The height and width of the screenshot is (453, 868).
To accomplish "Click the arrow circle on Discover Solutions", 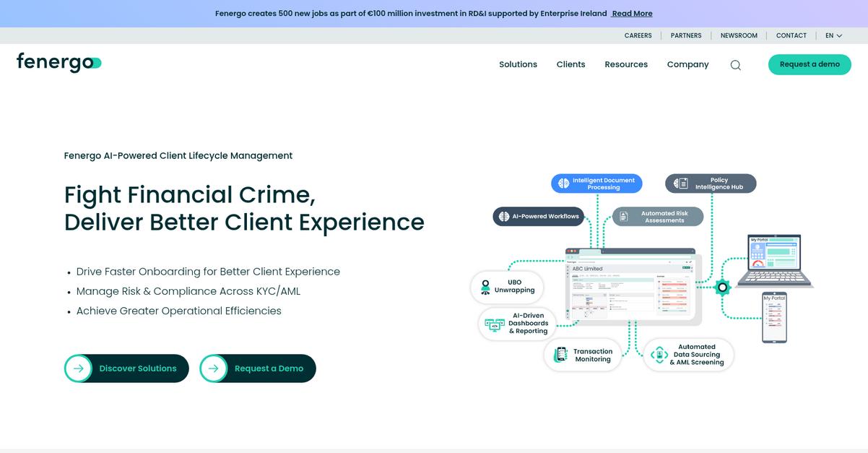I will [78, 368].
